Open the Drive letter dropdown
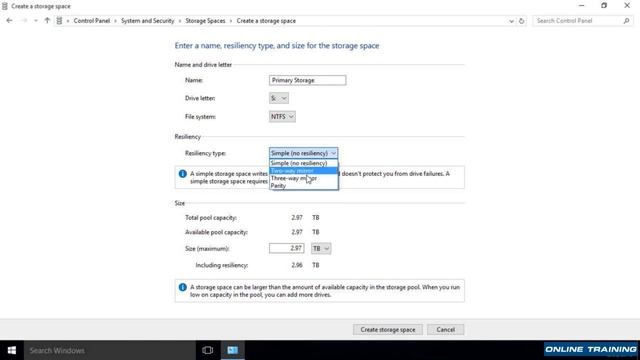 [279, 98]
